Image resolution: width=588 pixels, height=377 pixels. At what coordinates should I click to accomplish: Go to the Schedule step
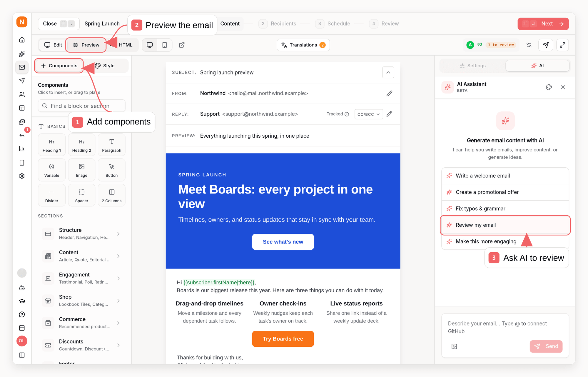pos(333,24)
